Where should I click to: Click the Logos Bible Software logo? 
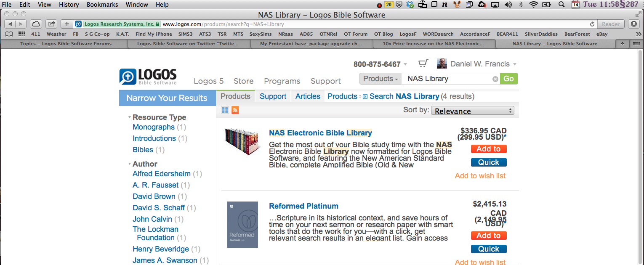click(x=148, y=77)
